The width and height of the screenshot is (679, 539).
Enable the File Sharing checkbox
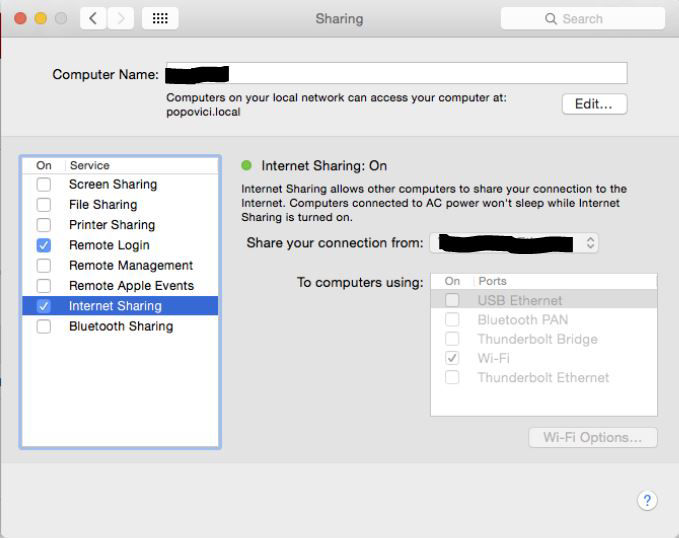click(44, 204)
